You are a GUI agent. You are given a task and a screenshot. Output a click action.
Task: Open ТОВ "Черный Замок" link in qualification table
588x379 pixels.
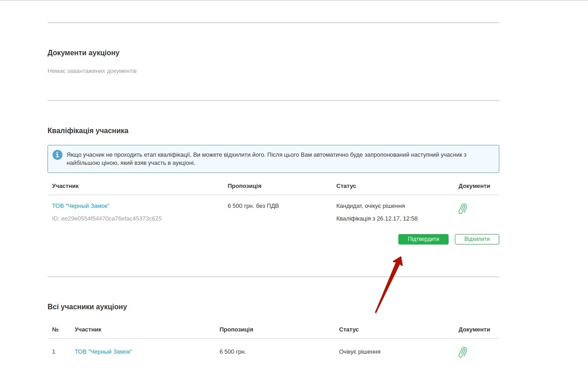(x=81, y=206)
